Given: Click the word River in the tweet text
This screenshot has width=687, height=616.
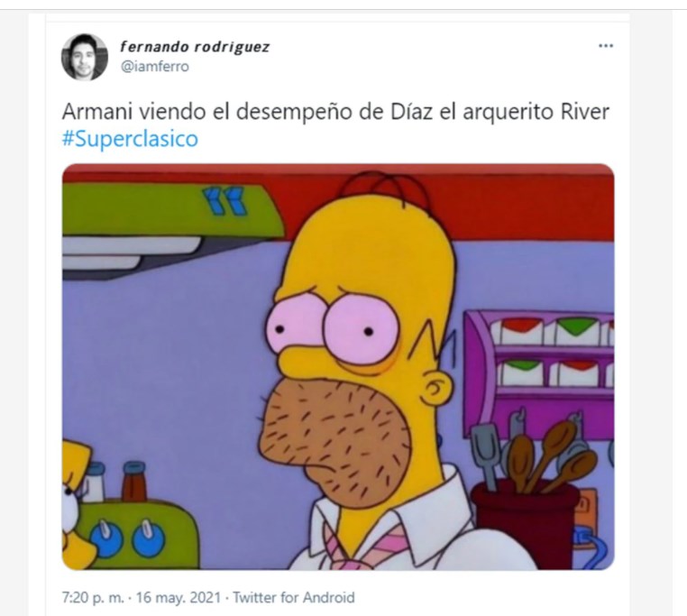Looking at the screenshot, I should tap(585, 112).
